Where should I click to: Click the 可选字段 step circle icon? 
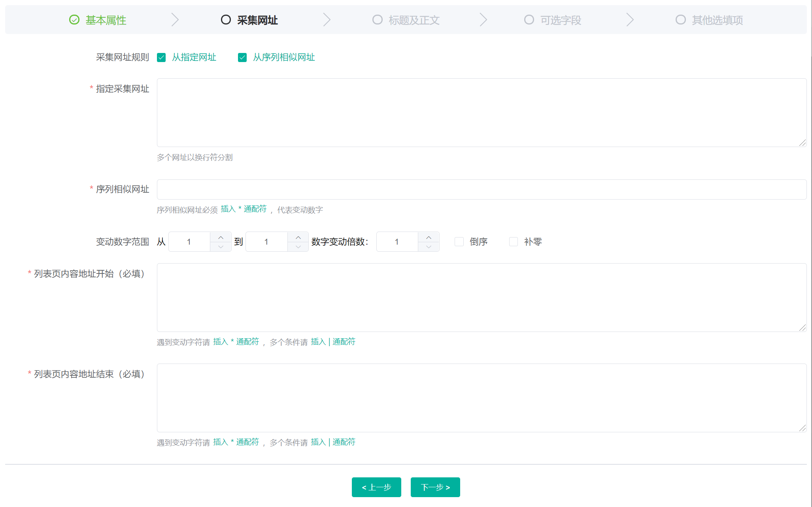[x=529, y=20]
